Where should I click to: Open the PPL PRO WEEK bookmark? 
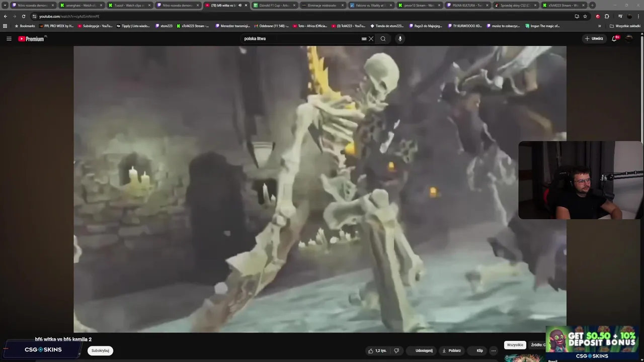click(x=56, y=26)
